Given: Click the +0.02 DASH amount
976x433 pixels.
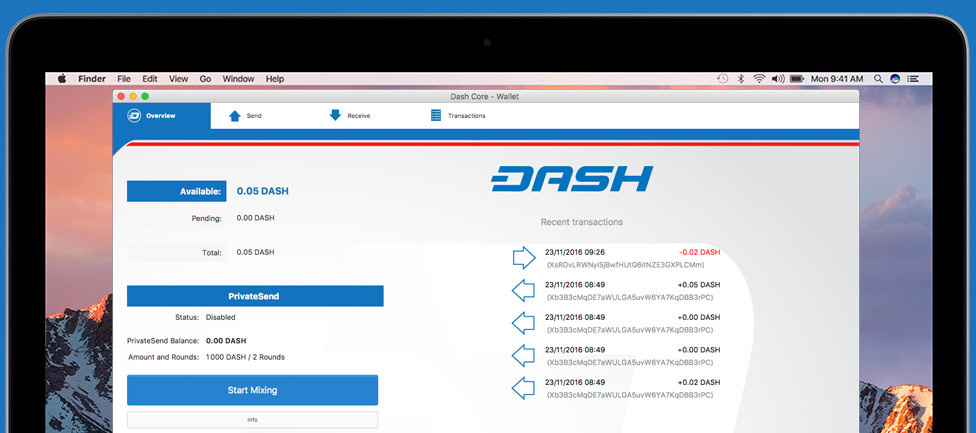Looking at the screenshot, I should click(x=699, y=383).
